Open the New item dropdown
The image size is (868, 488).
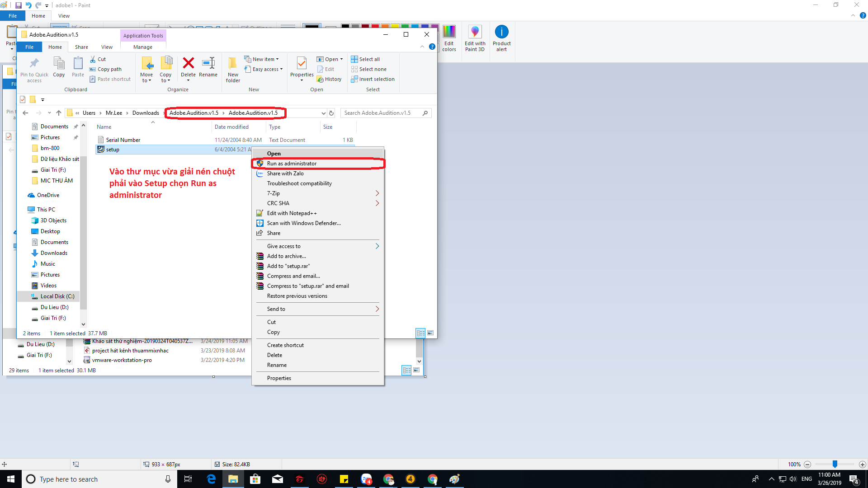[x=262, y=59]
